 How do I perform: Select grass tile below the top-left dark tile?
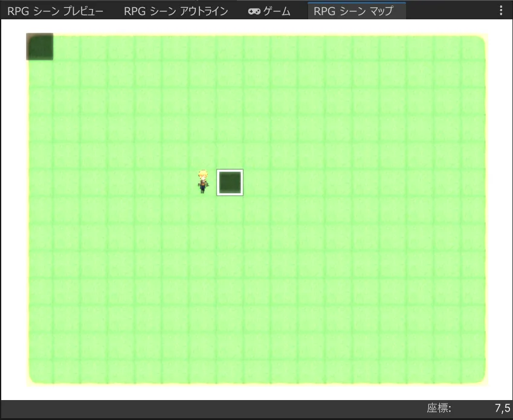point(40,74)
